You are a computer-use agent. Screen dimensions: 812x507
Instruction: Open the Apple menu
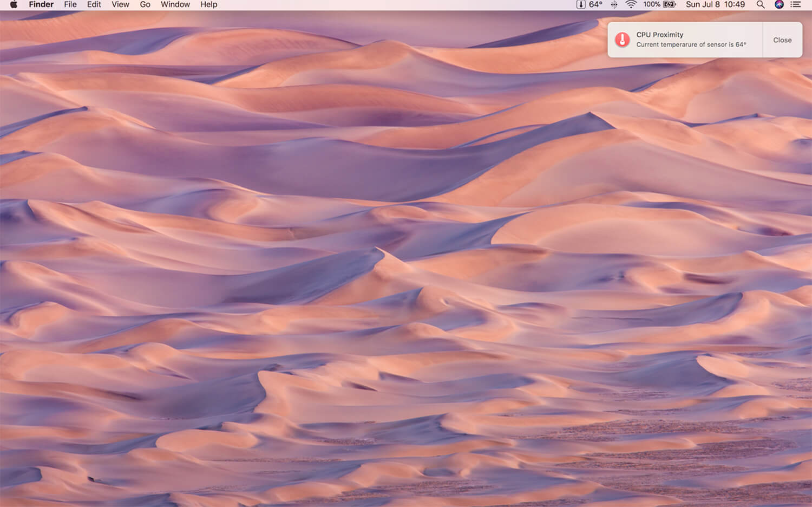(x=14, y=4)
